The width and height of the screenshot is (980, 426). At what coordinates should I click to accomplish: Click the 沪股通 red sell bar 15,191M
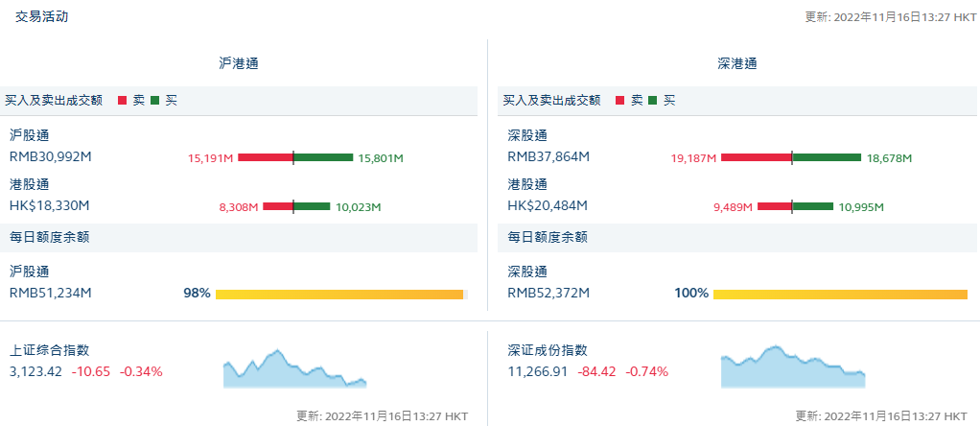coord(265,157)
